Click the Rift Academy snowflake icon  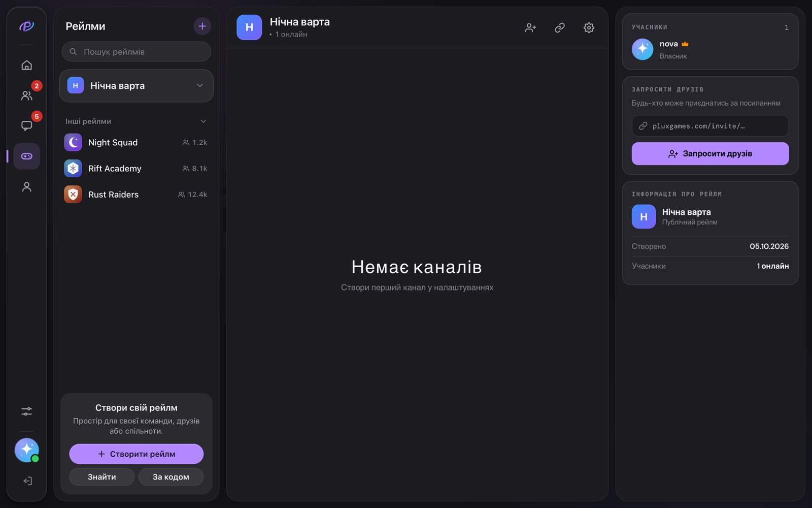pyautogui.click(x=73, y=168)
